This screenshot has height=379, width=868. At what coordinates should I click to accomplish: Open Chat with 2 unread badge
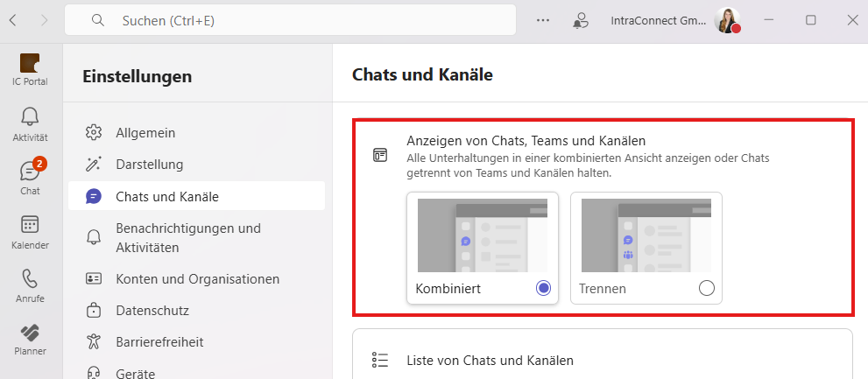(x=30, y=179)
